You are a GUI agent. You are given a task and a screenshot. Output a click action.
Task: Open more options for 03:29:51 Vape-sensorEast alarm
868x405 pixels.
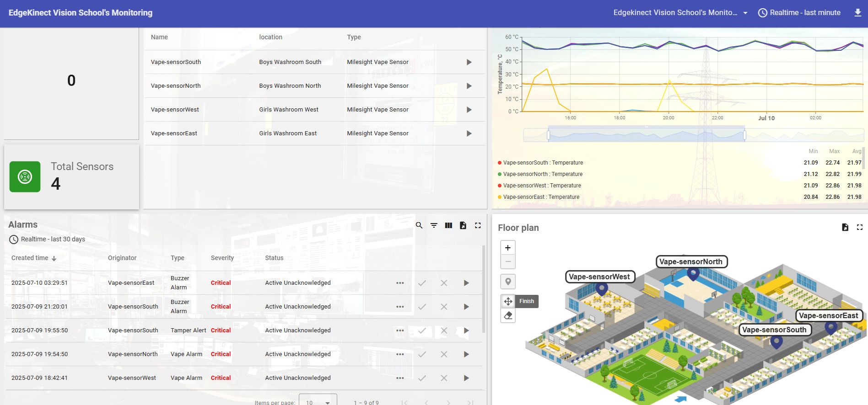point(400,283)
